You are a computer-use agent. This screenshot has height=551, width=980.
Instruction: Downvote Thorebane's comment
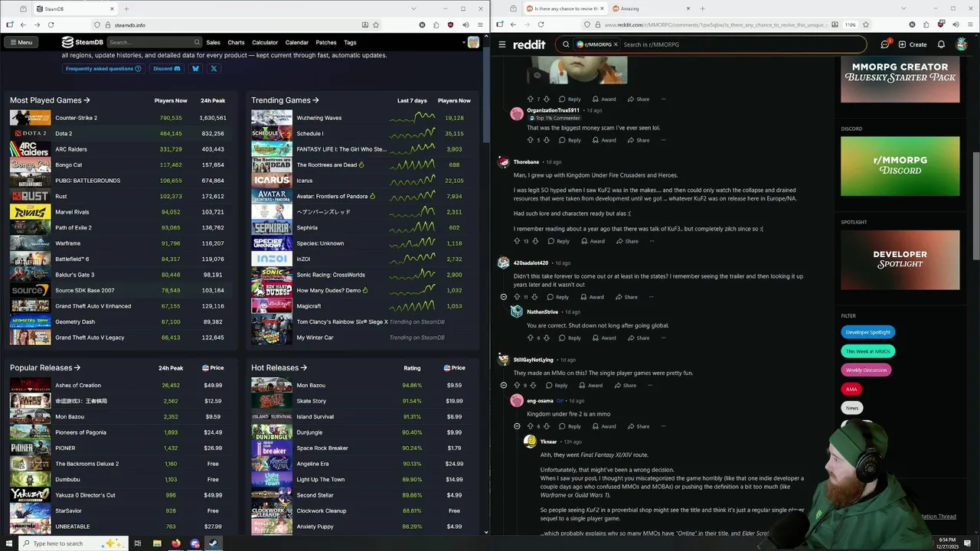point(534,241)
